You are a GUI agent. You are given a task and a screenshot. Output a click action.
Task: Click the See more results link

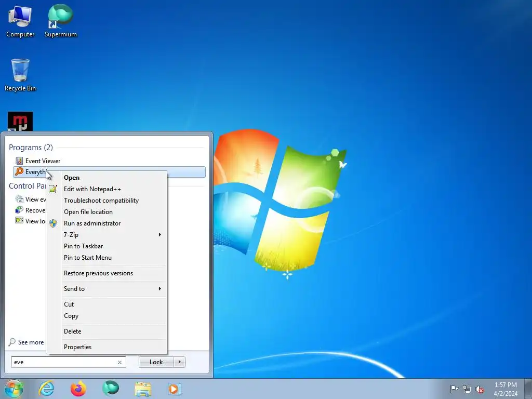tap(31, 342)
